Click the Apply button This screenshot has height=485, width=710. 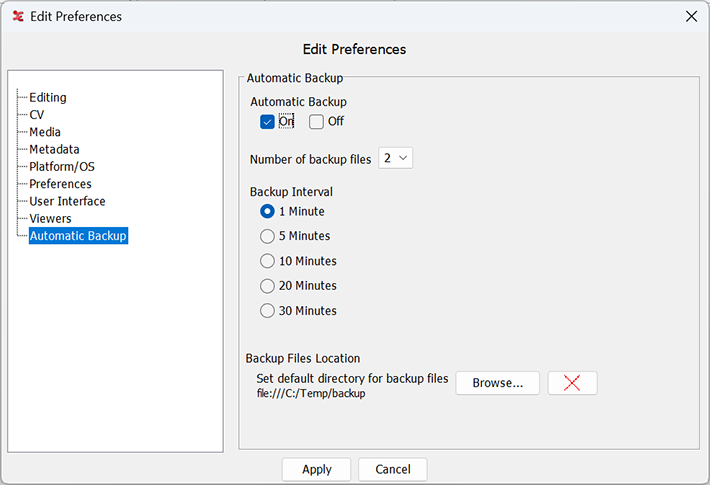(317, 469)
